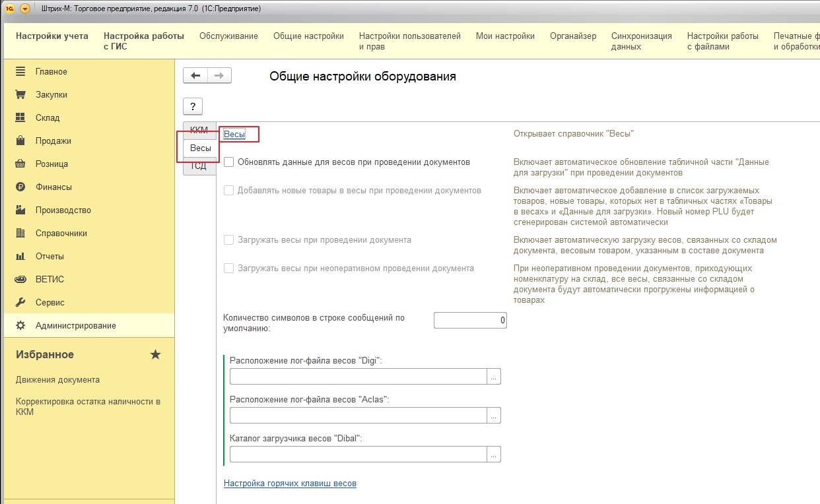Click the Сервис wrench icon
Screen dimensions: 820x504
click(20, 302)
